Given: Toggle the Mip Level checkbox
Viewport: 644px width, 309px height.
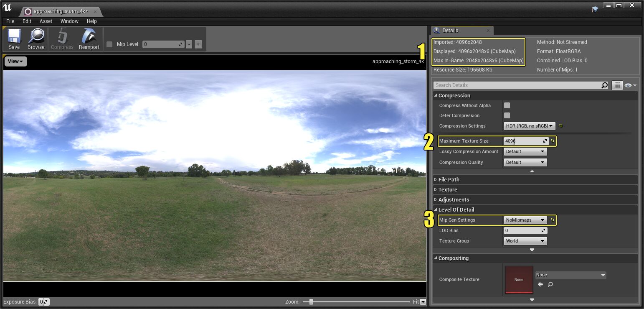Looking at the screenshot, I should click(x=109, y=44).
